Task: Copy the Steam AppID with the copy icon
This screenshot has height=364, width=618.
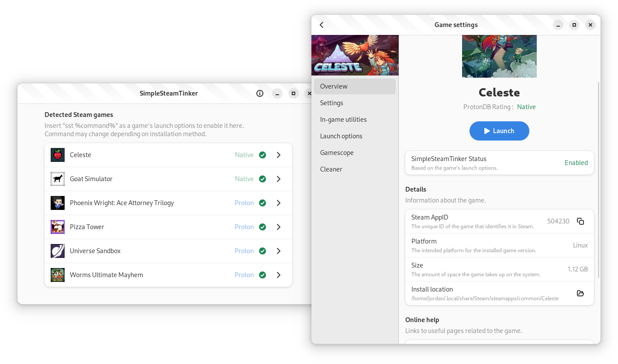Action: click(580, 221)
